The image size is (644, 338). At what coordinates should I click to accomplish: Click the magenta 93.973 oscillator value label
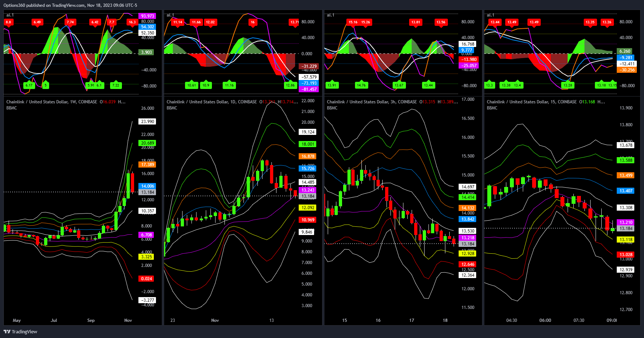(147, 16)
